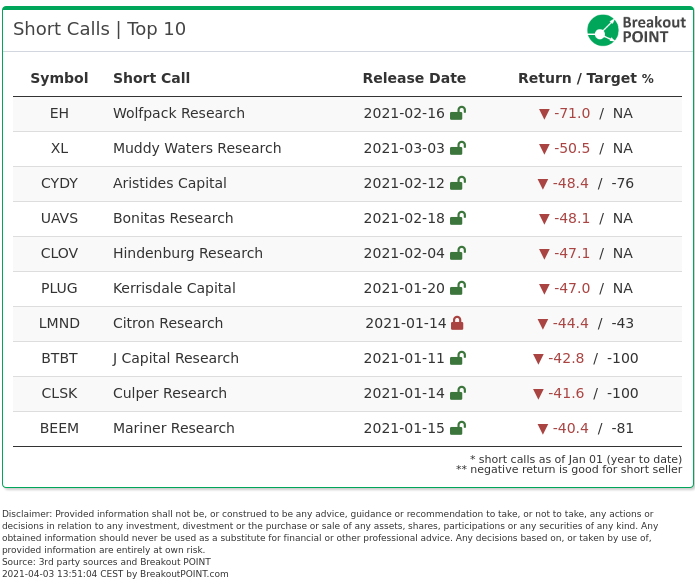Click the Short Call column header
This screenshot has width=695, height=582.
152,78
